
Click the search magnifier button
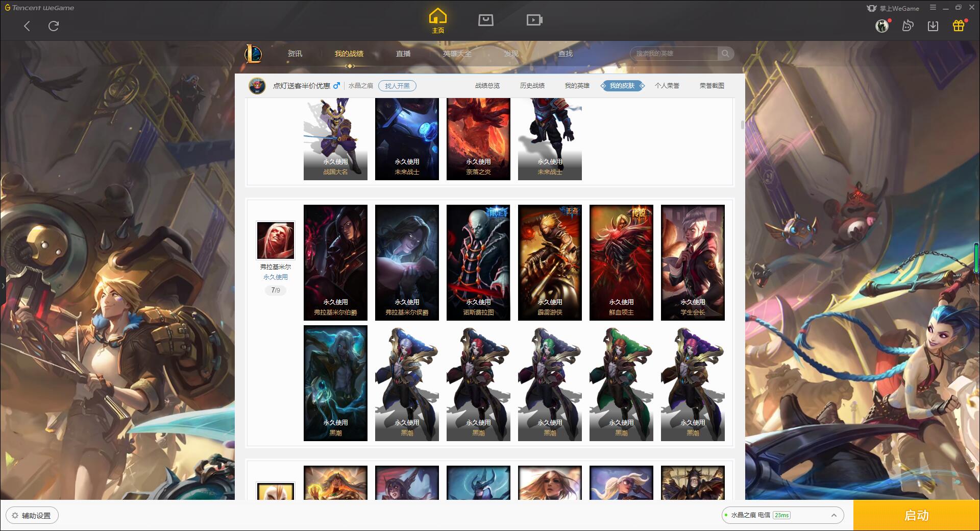point(725,54)
